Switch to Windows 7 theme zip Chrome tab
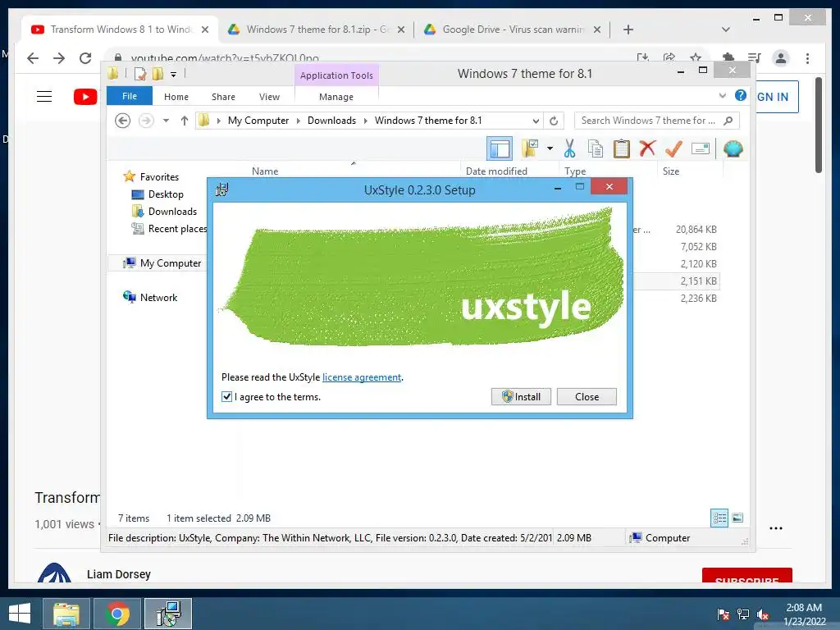Image resolution: width=840 pixels, height=630 pixels. 316,30
